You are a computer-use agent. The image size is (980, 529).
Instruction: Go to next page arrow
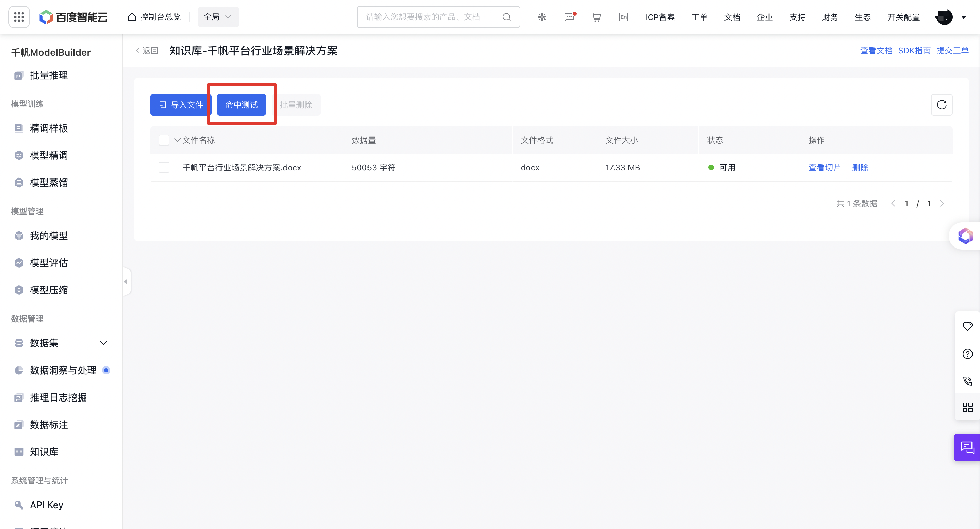click(x=942, y=203)
